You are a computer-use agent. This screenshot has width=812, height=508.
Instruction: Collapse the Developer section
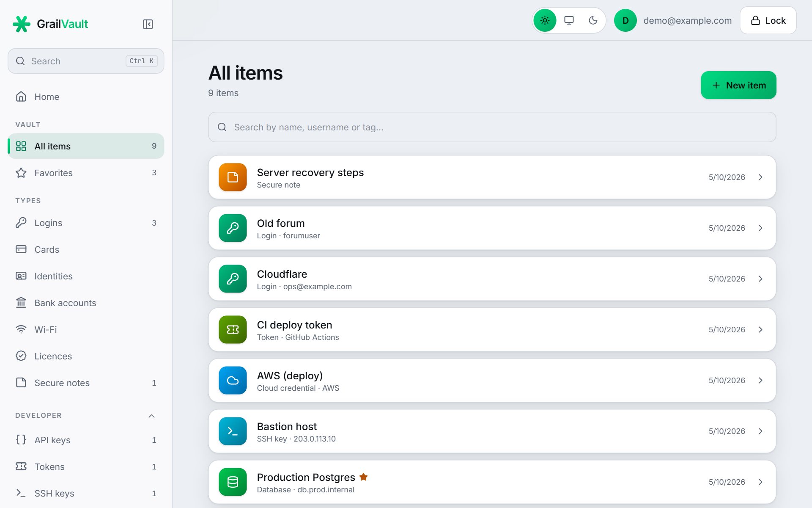[151, 416]
